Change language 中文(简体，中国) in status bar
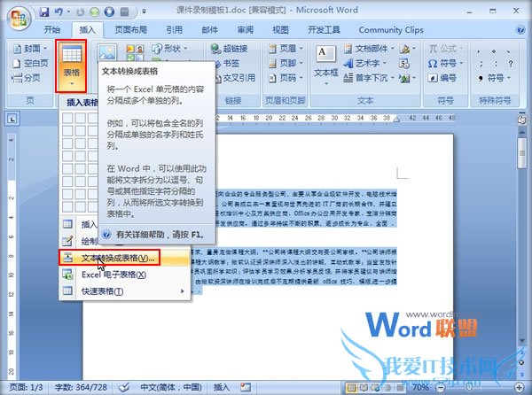This screenshot has height=395, width=532. click(x=171, y=387)
